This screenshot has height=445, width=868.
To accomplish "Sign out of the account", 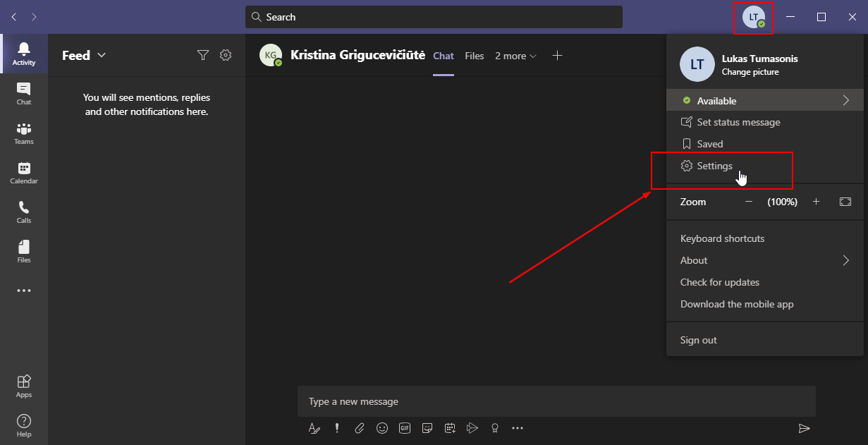I will pos(764,340).
